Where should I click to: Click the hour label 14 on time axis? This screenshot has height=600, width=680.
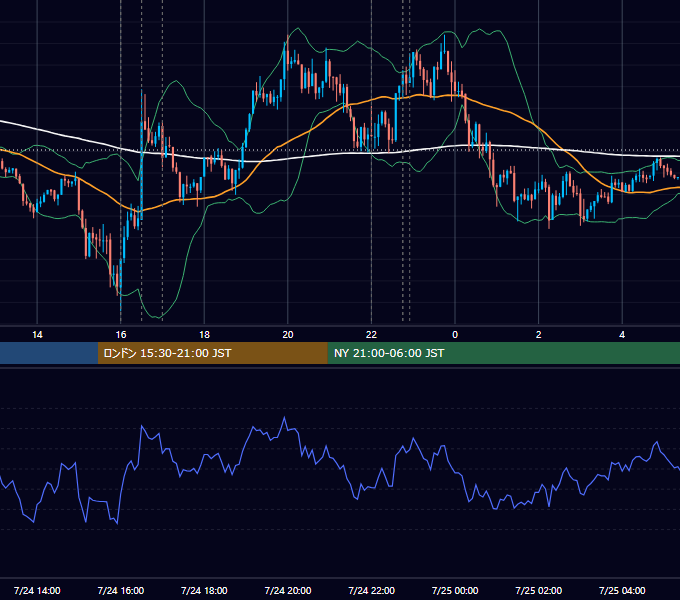click(37, 335)
